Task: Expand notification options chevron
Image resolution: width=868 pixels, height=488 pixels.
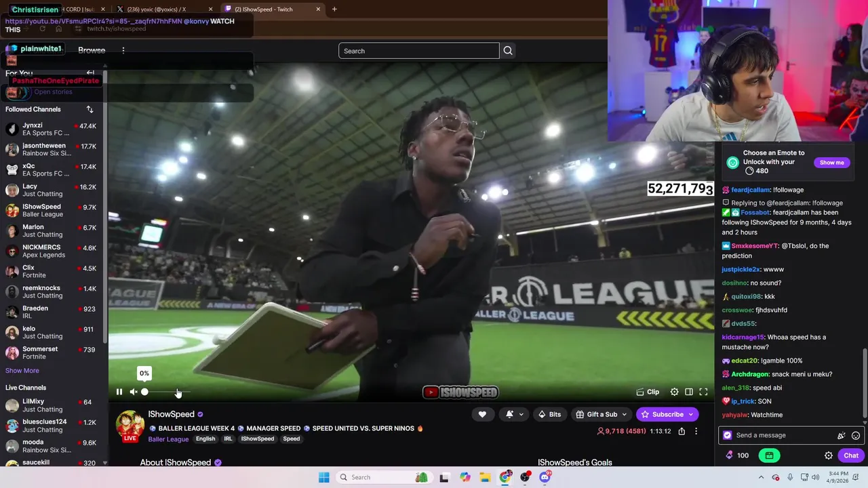Action: click(521, 414)
